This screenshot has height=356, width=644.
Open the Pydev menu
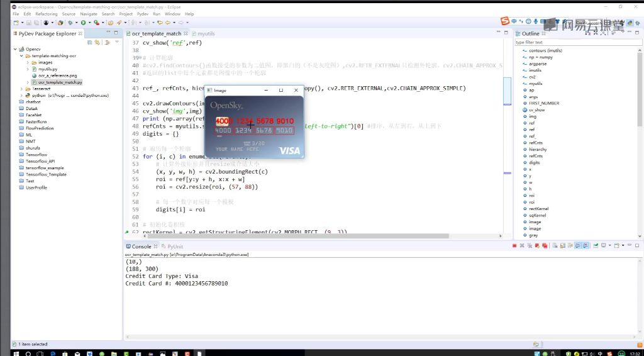click(143, 14)
